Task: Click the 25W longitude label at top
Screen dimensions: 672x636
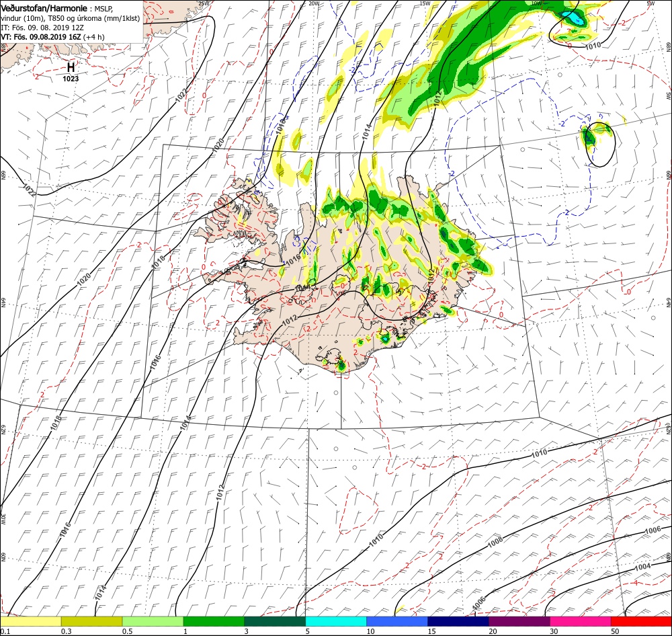Action: pyautogui.click(x=204, y=3)
